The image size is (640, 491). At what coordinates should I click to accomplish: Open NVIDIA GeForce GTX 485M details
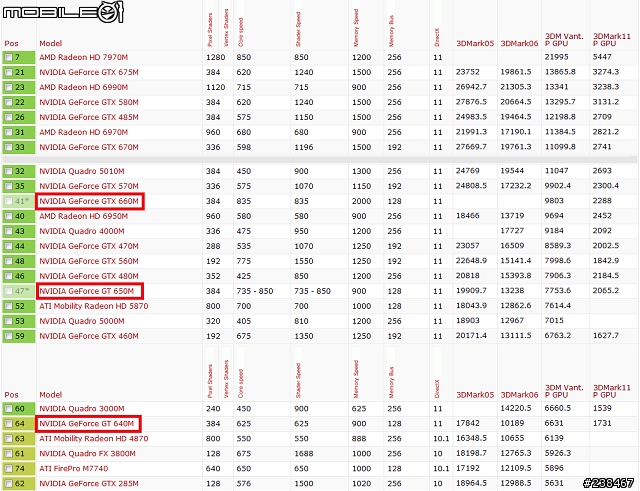[x=89, y=117]
